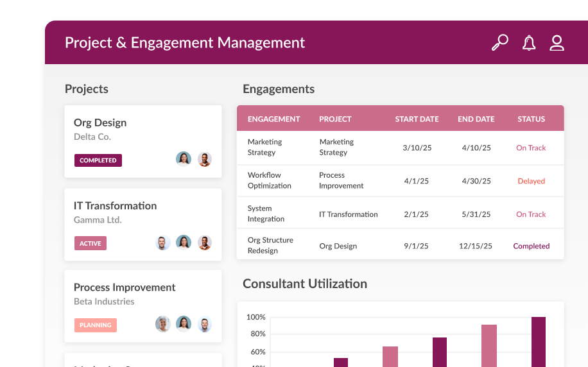Click Process Improvement in project column
This screenshot has width=588, height=367.
pyautogui.click(x=342, y=180)
